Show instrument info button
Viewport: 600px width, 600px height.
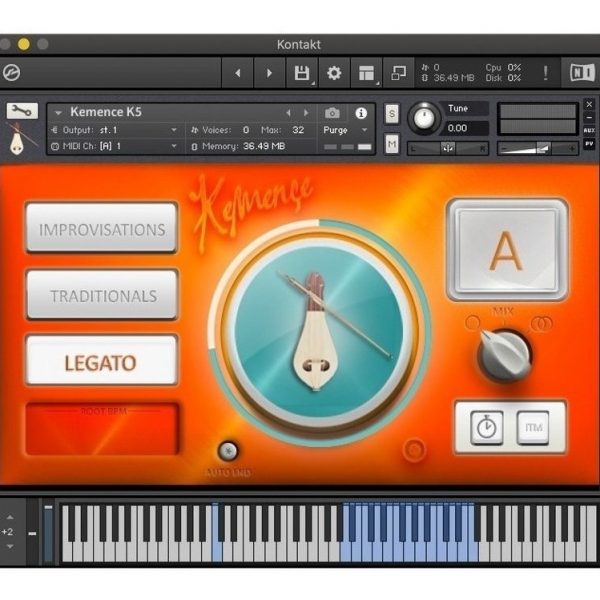point(361,113)
